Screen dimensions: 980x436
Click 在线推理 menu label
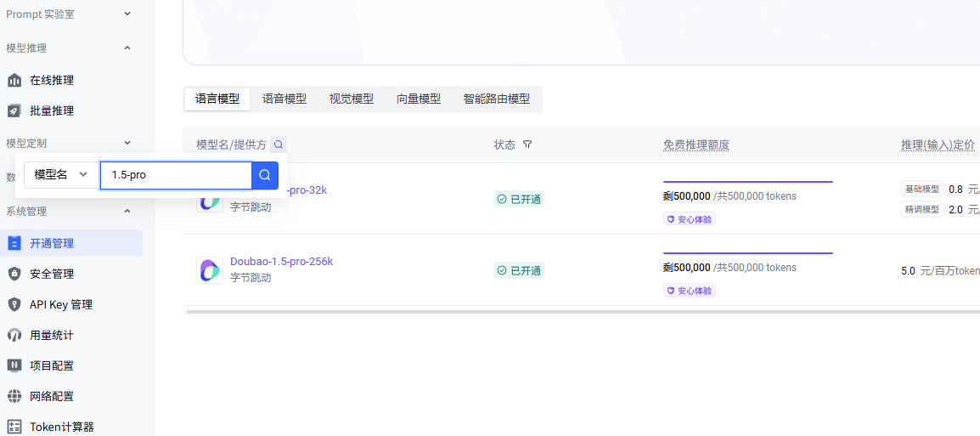click(52, 80)
